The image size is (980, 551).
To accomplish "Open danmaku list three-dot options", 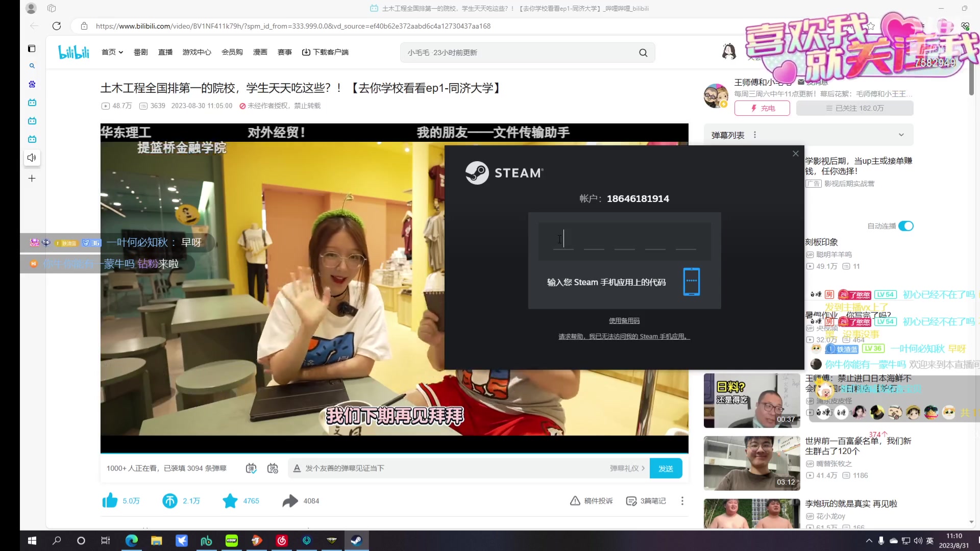I will 755,135.
